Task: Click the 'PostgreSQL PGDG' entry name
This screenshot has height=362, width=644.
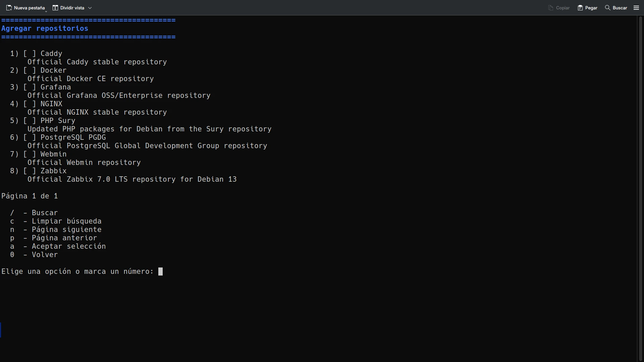Action: [x=73, y=137]
